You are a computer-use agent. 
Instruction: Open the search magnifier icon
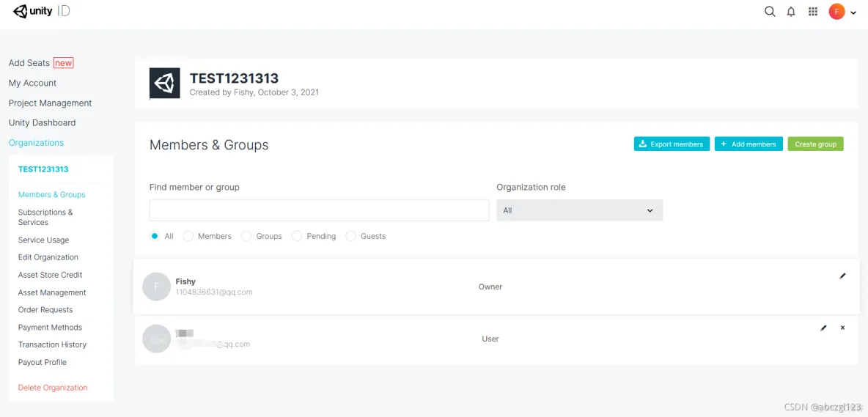point(770,12)
